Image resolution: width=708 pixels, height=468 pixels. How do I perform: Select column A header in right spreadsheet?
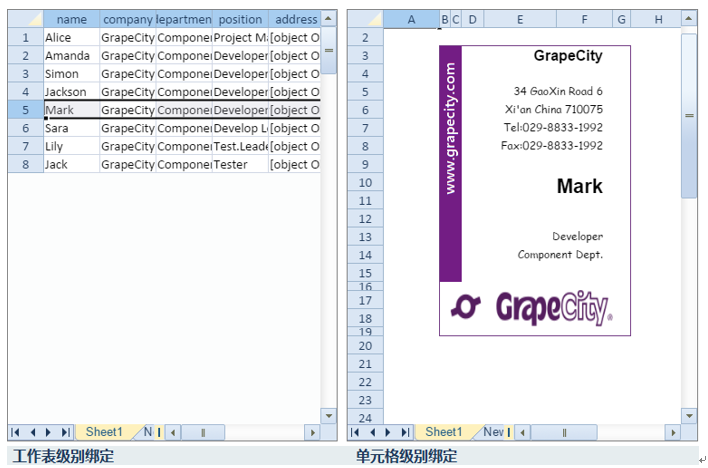point(411,19)
